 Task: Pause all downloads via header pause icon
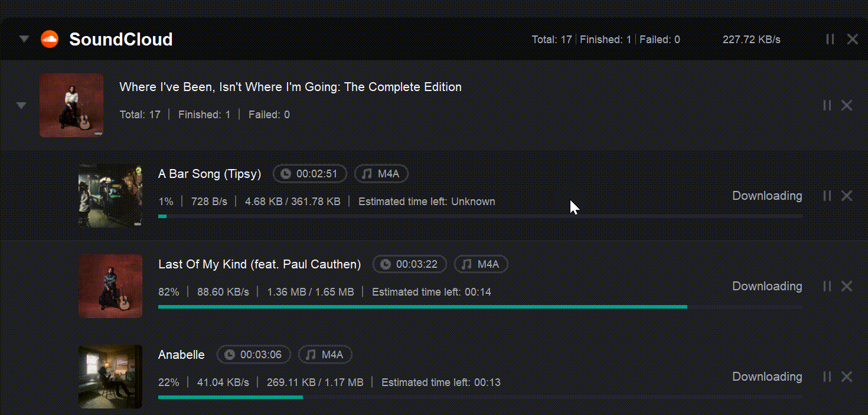830,38
